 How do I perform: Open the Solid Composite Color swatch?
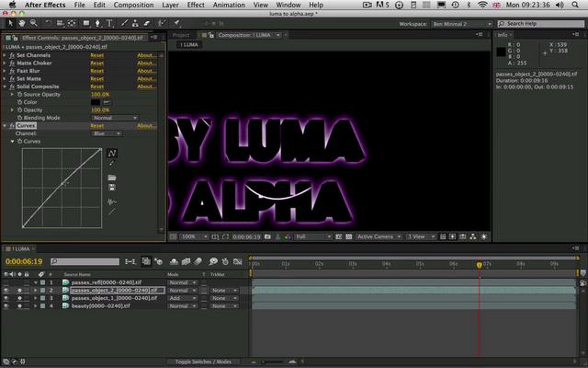tap(96, 102)
